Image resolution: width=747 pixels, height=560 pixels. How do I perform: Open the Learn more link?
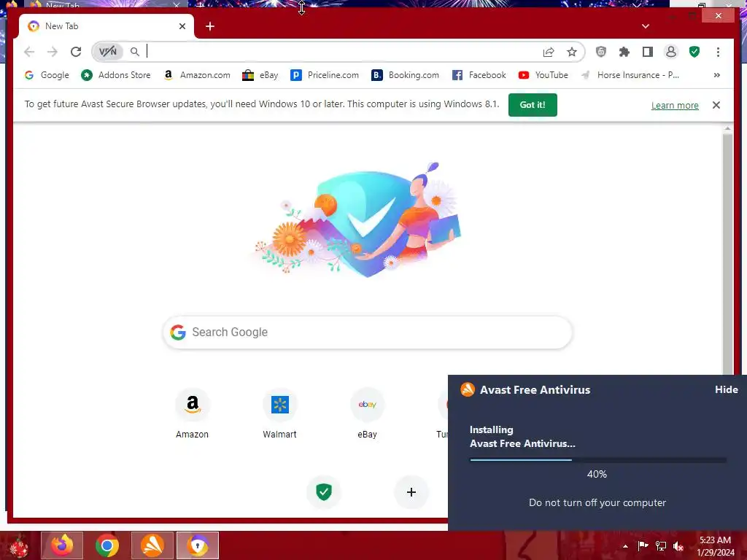point(675,105)
